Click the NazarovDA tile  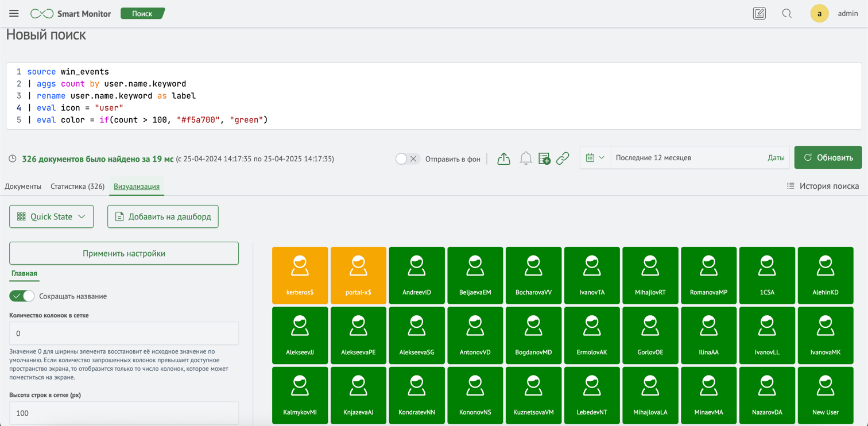point(767,395)
